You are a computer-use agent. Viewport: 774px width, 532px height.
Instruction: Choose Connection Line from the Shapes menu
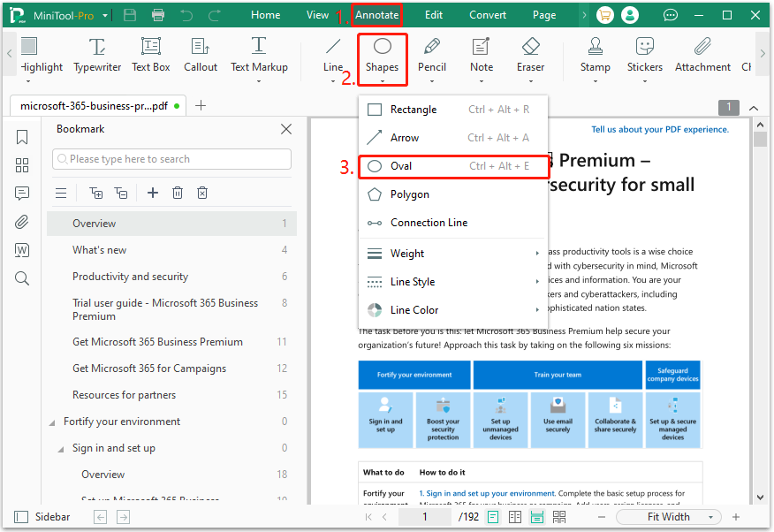coord(453,223)
